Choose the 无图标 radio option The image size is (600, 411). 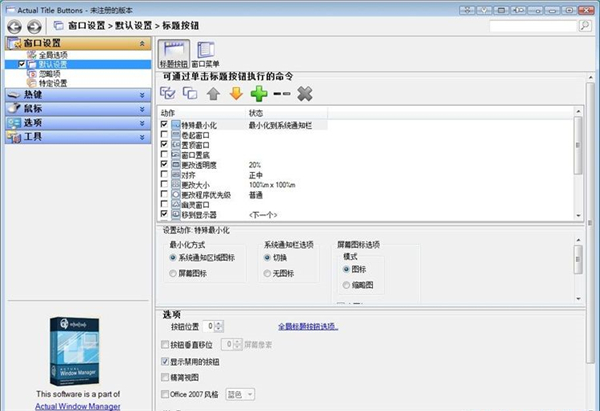269,273
